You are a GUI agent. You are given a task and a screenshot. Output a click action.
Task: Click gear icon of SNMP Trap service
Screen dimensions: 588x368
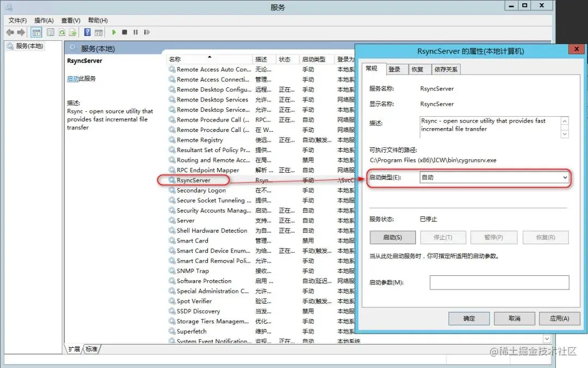[x=171, y=271]
